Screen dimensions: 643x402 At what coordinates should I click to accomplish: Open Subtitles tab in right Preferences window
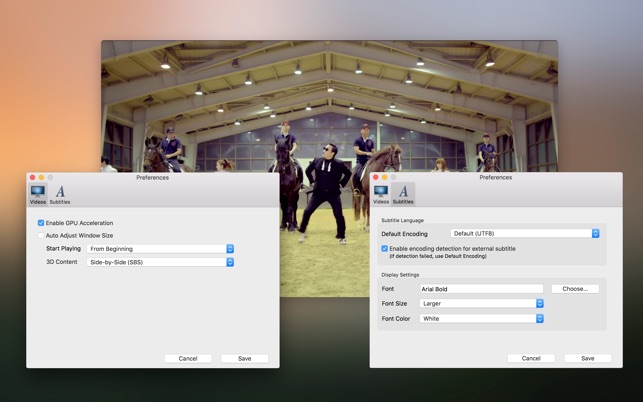[x=403, y=194]
